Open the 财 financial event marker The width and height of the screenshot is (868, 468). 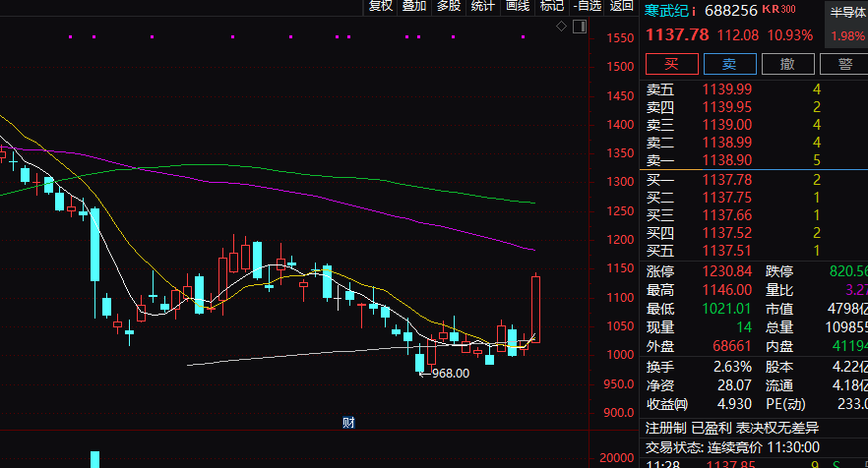(x=348, y=423)
